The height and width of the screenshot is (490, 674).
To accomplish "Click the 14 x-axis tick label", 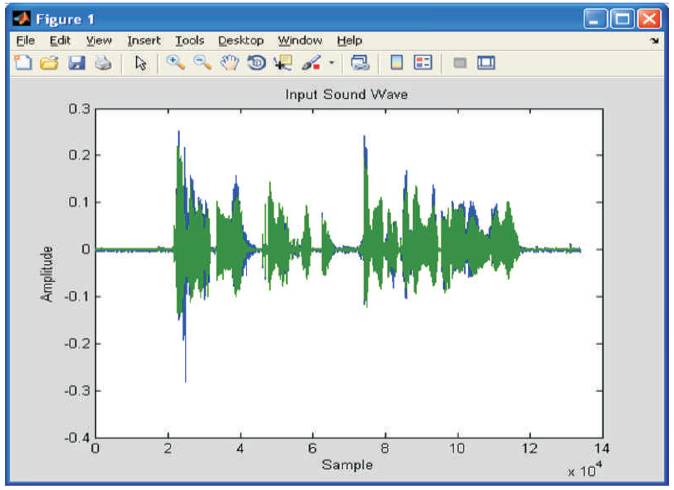I will 602,448.
